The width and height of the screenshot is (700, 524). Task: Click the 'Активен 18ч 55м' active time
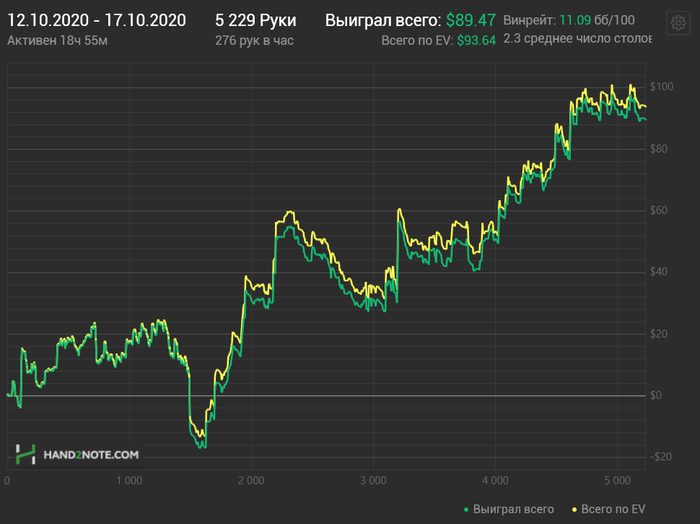[57, 41]
